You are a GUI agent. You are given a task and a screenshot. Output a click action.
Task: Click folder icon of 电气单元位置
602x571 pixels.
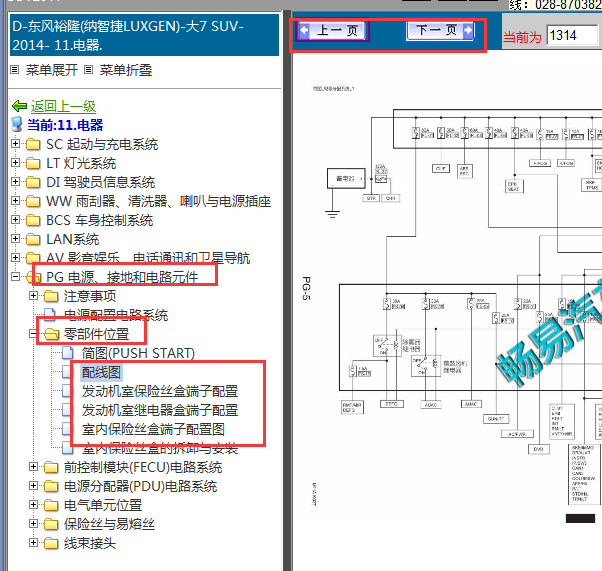(51, 505)
